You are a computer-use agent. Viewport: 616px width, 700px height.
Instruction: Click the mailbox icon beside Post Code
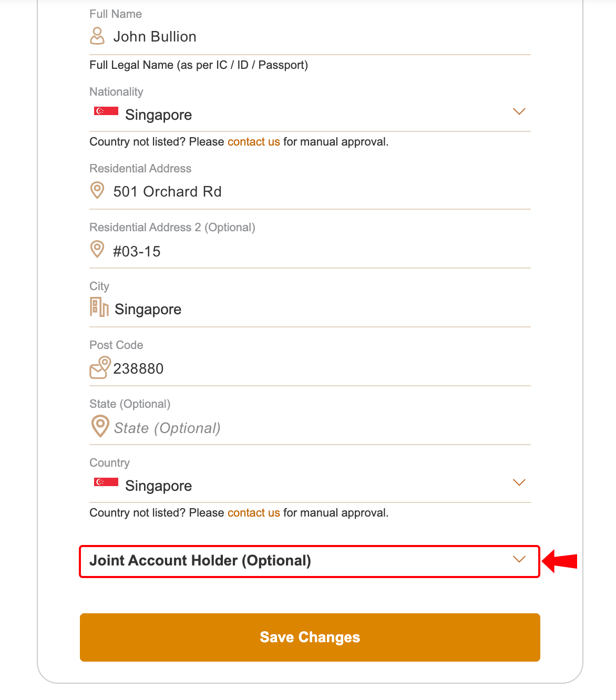tap(100, 367)
